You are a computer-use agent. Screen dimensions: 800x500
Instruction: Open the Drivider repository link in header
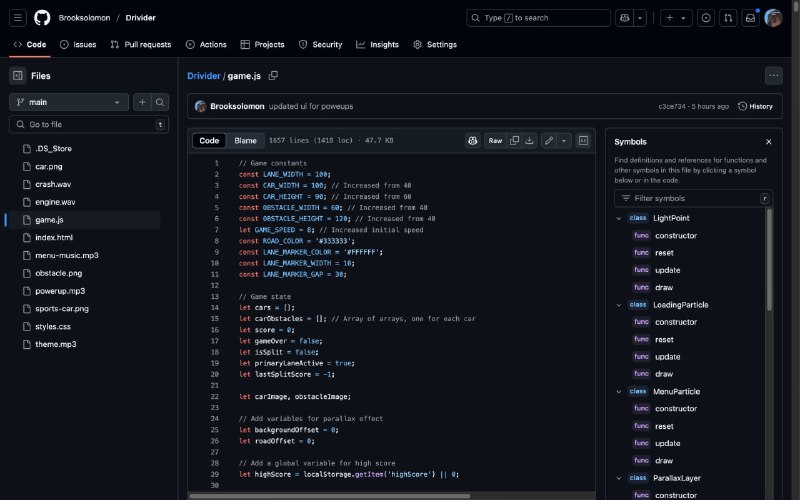pyautogui.click(x=140, y=18)
